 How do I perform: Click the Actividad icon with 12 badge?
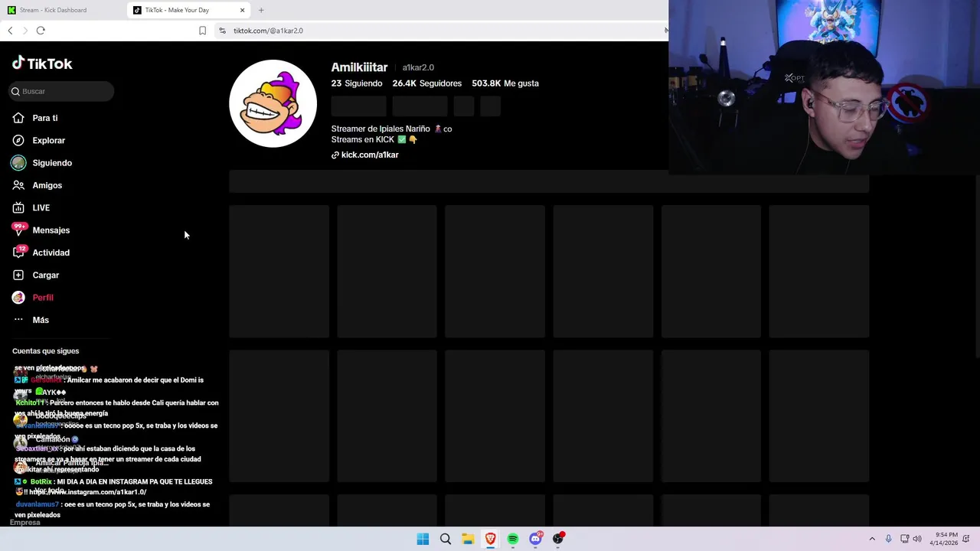(18, 252)
